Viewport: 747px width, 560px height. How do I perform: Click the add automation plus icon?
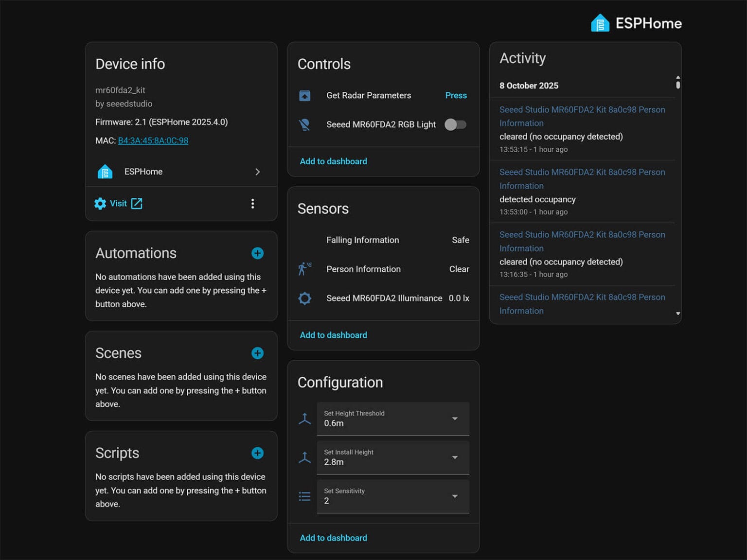(257, 253)
